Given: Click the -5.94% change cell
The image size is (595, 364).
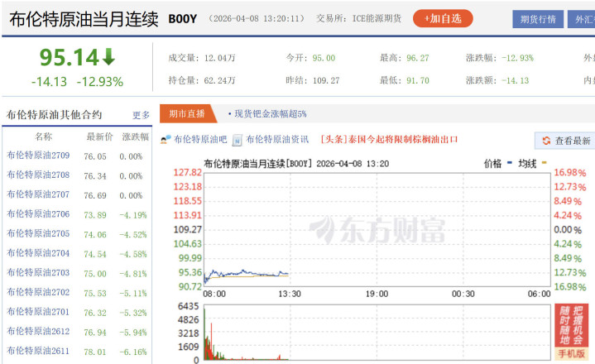Looking at the screenshot, I should [133, 333].
